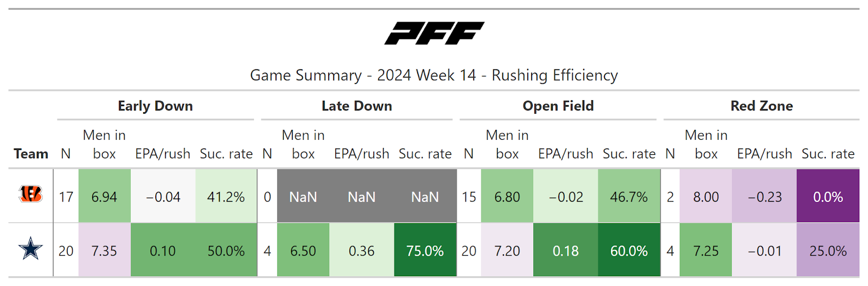Click the Bengals team logo

[31, 194]
